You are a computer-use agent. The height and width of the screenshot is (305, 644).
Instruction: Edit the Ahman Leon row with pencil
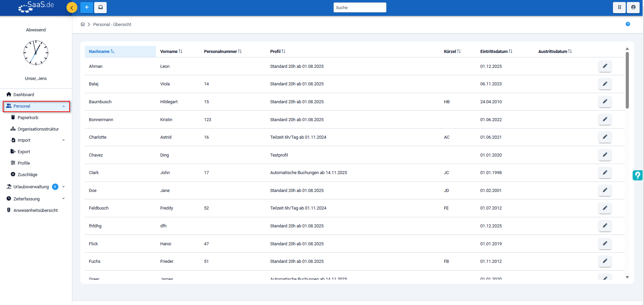point(605,66)
